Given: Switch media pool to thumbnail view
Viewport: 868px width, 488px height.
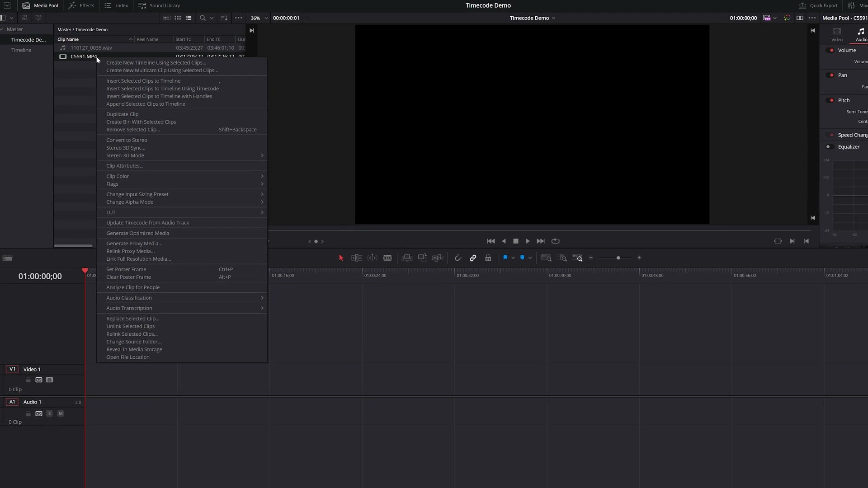Looking at the screenshot, I should pos(178,18).
